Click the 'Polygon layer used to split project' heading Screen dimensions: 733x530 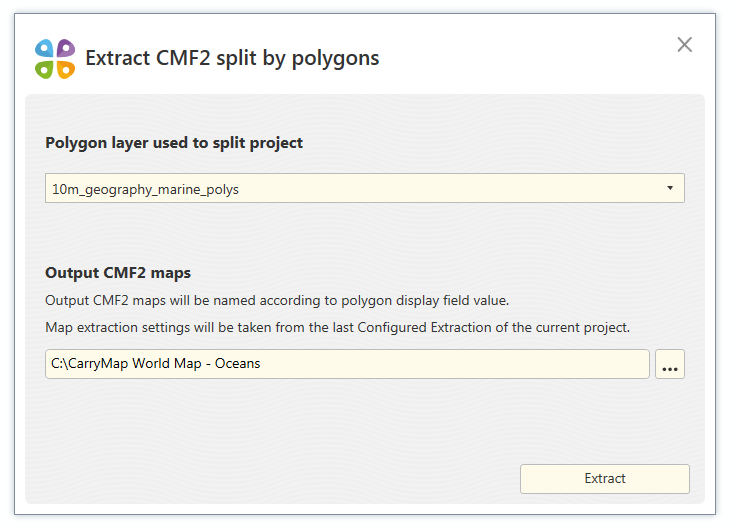(174, 143)
